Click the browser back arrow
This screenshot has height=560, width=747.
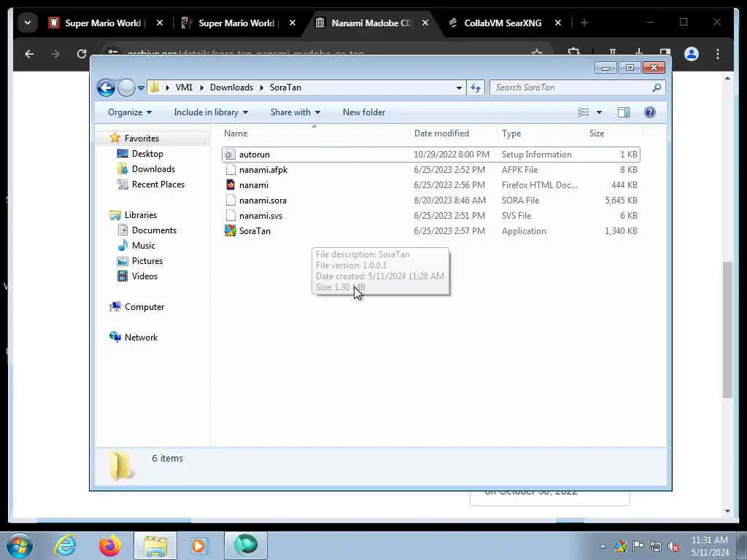29,54
